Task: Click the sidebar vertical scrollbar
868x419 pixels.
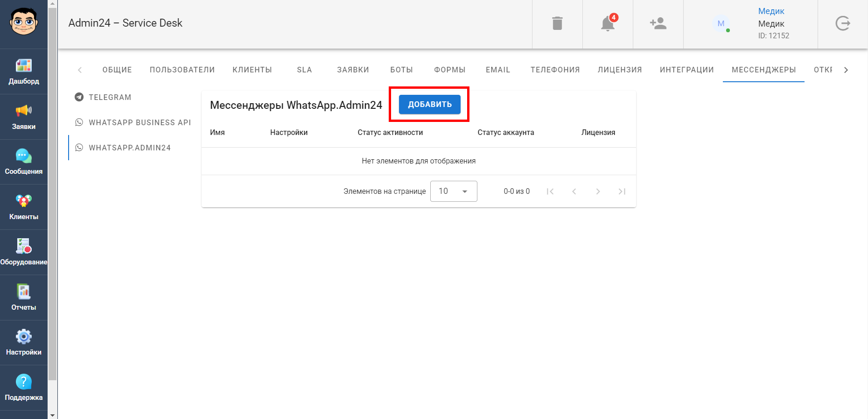Action: tap(52, 194)
